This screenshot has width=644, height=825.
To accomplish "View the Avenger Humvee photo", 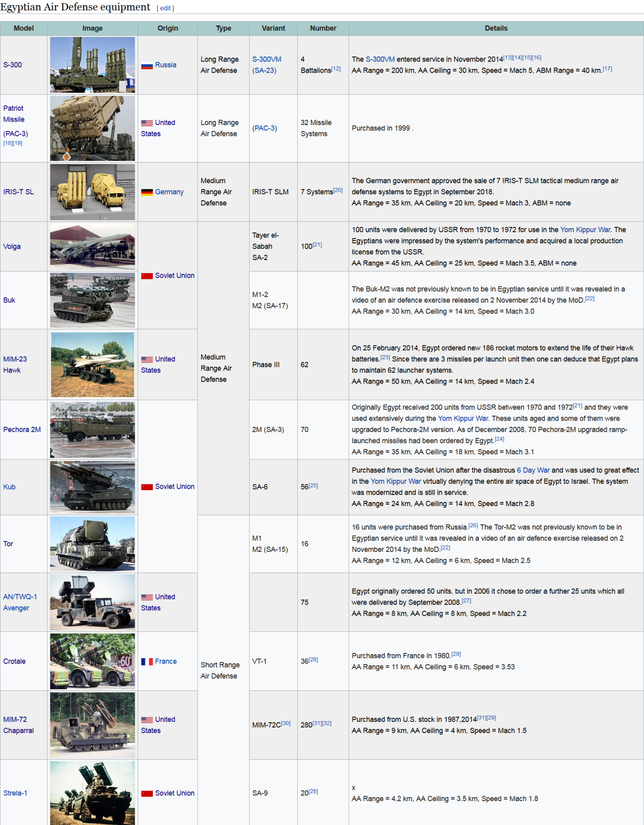I will click(x=92, y=602).
